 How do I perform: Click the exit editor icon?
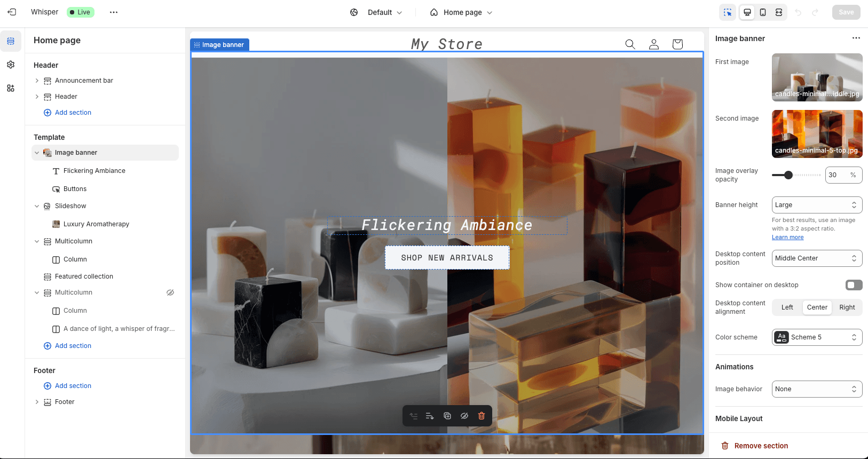coord(12,12)
